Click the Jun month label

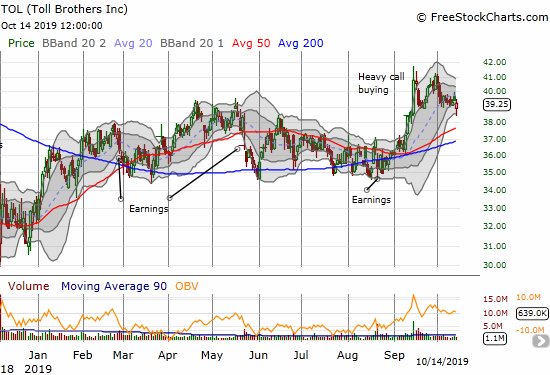[x=259, y=355]
